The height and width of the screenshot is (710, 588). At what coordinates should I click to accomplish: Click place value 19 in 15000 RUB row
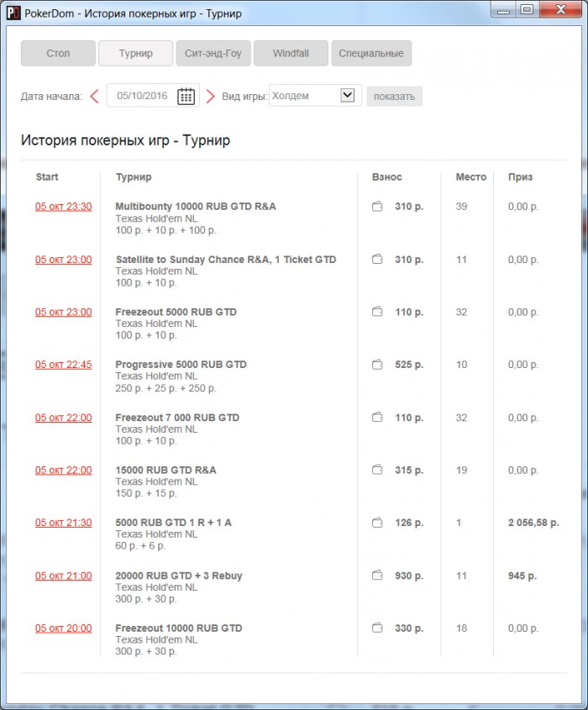461,470
